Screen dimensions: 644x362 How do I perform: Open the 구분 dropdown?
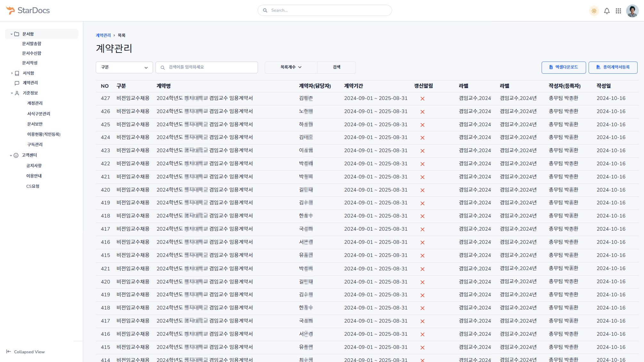click(x=124, y=67)
